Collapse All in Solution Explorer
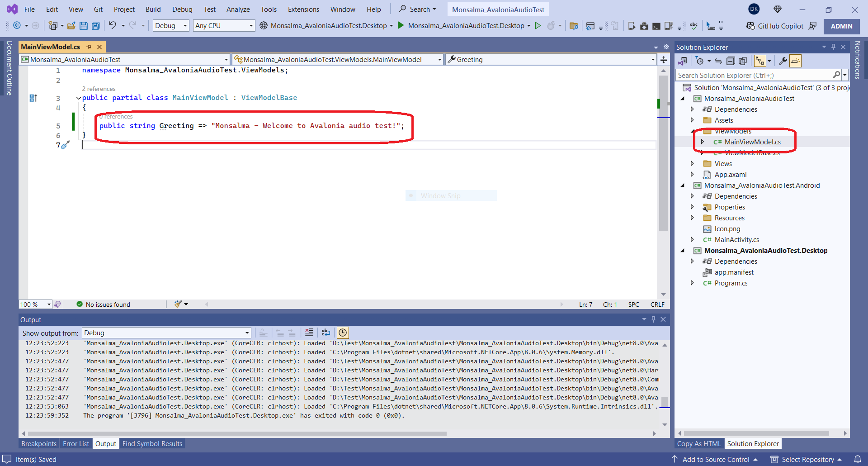Viewport: 868px width, 466px height. pos(731,61)
